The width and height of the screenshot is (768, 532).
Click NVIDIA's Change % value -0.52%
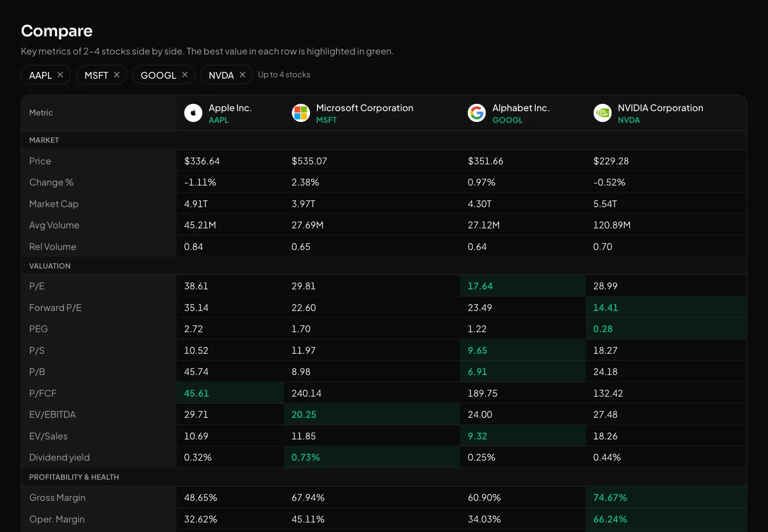coord(609,183)
